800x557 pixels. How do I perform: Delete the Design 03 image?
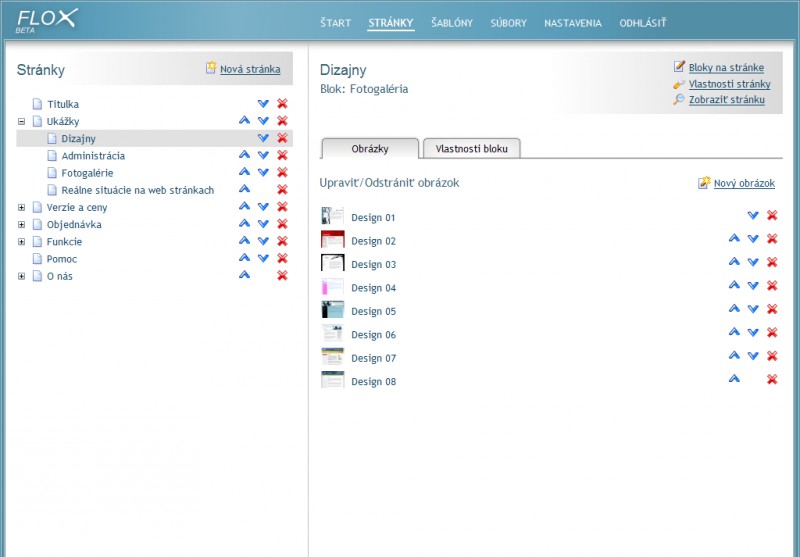[x=772, y=262]
